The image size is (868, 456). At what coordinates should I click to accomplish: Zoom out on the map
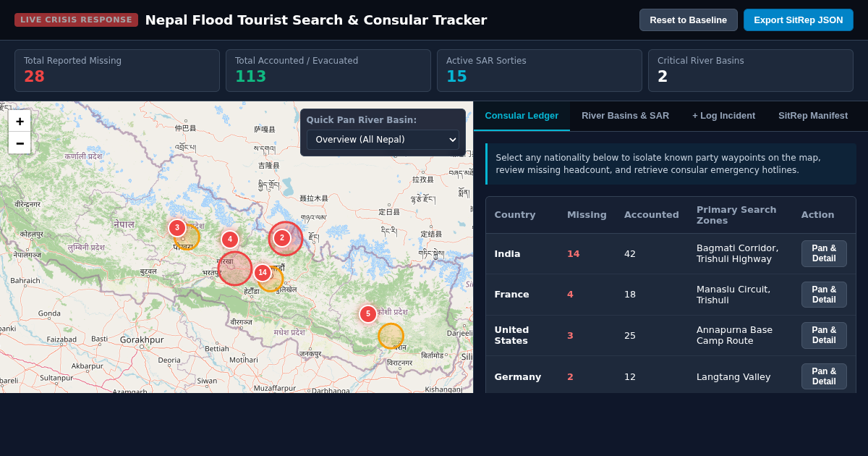(20, 143)
